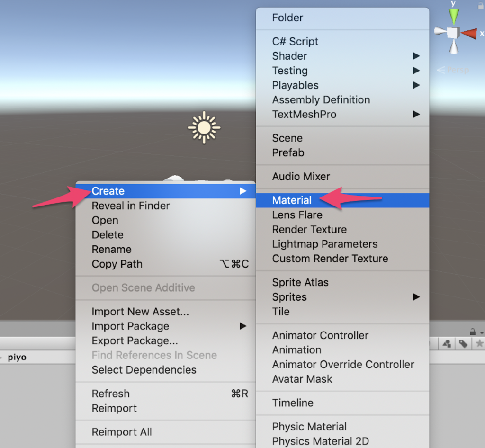
Task: Select Custom Render Texture entry
Action: click(342, 259)
